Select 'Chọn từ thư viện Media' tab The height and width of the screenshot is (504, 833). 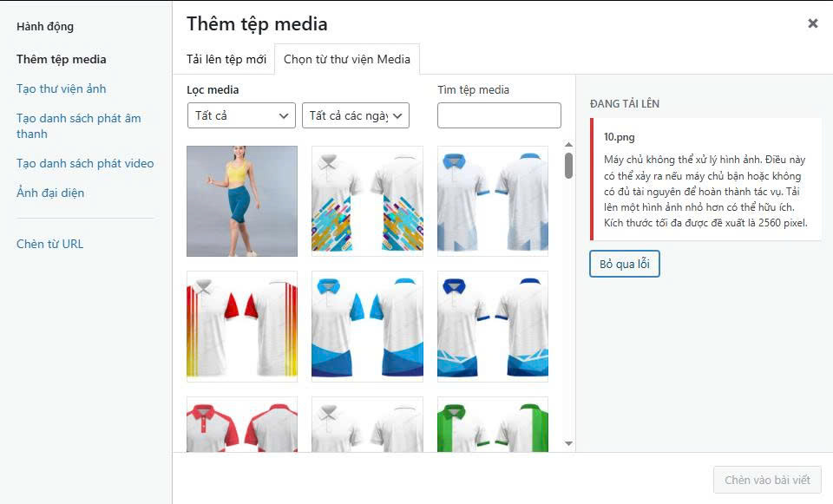[x=347, y=59]
